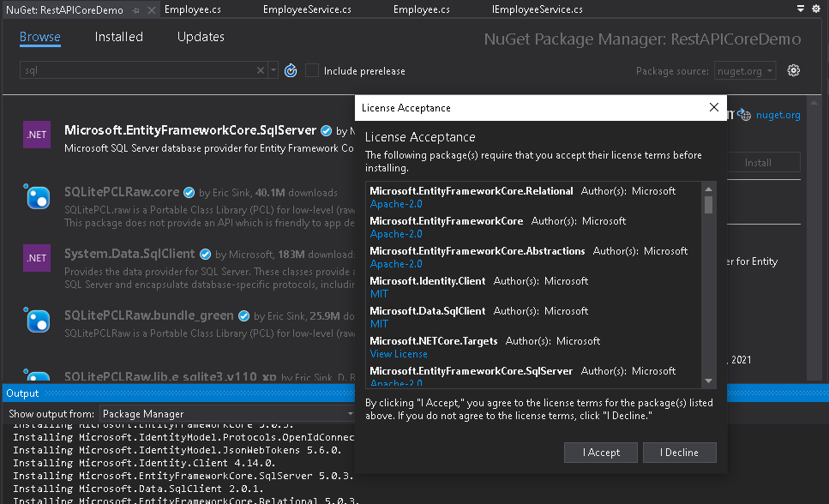Clear the search text with the X icon
This screenshot has height=504, width=829.
[261, 70]
